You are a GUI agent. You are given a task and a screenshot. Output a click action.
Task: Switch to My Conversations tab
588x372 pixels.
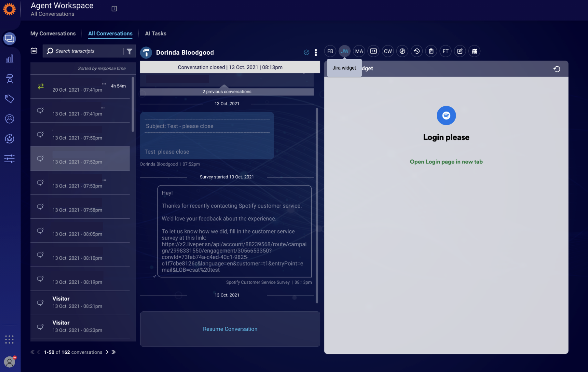(x=53, y=33)
